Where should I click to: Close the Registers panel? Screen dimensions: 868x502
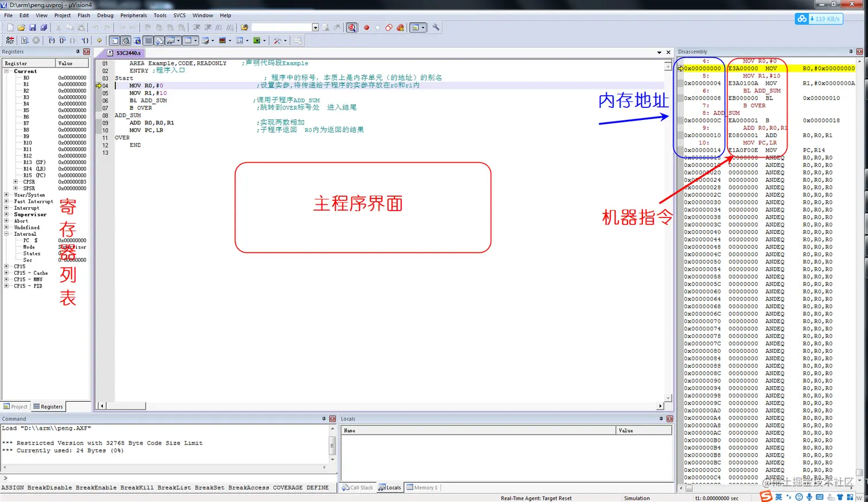click(x=87, y=52)
